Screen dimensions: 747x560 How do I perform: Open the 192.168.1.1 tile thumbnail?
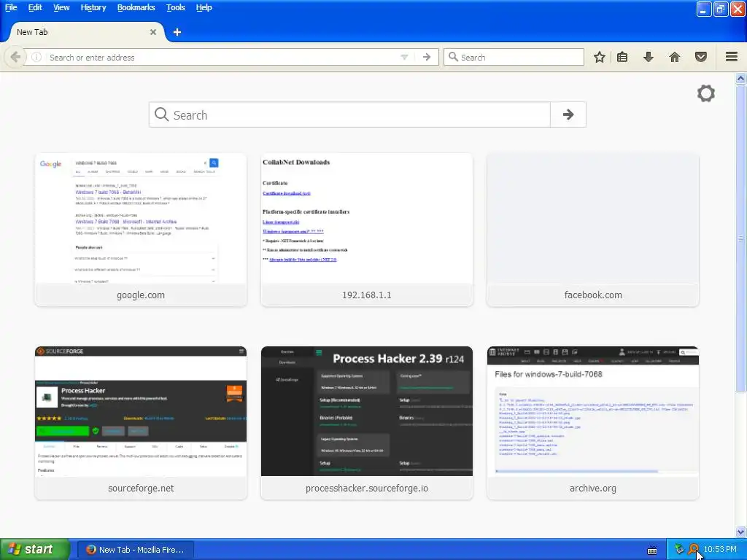pyautogui.click(x=367, y=219)
